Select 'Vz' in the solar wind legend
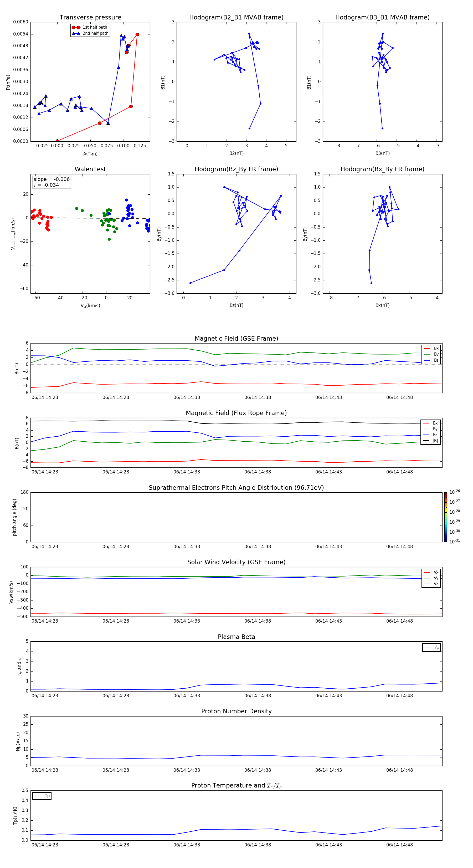The image size is (473, 868). 431,584
